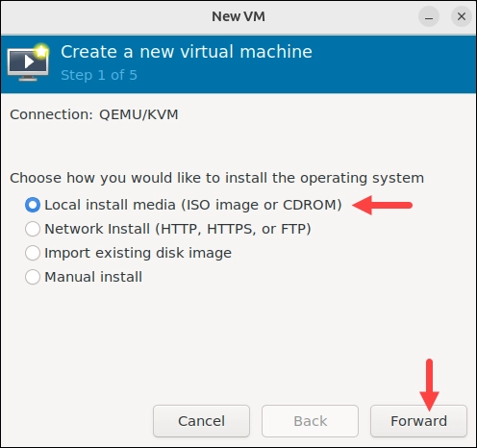
Task: Click the 'Step 1 of 5' text
Action: 99,75
